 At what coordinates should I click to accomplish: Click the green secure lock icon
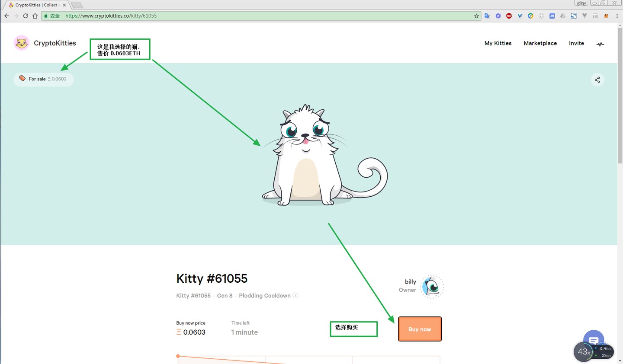pos(46,16)
